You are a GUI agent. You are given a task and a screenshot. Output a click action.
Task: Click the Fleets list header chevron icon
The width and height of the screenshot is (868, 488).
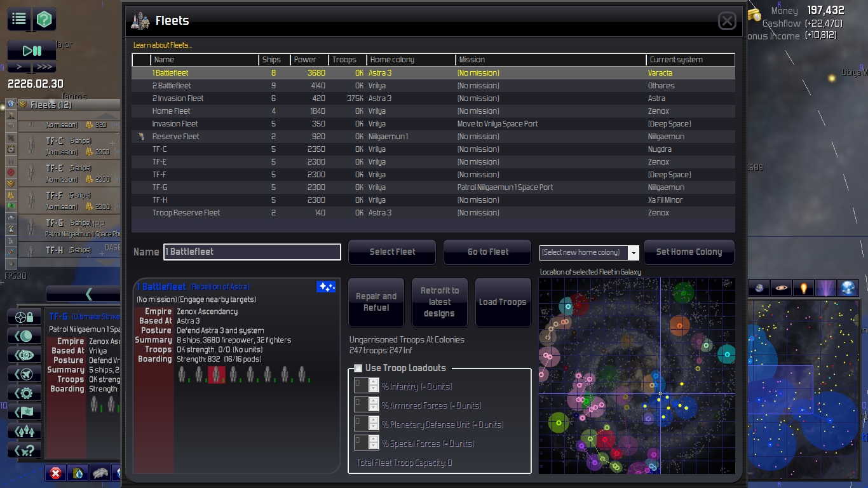22,104
